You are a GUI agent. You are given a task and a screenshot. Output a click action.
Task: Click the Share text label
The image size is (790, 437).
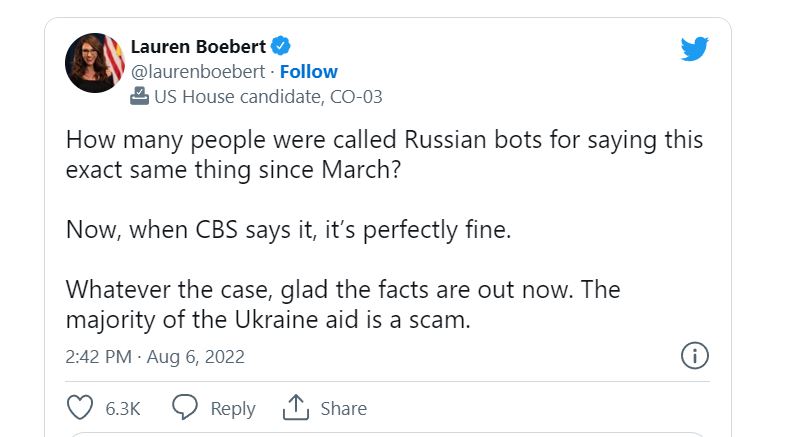click(343, 409)
